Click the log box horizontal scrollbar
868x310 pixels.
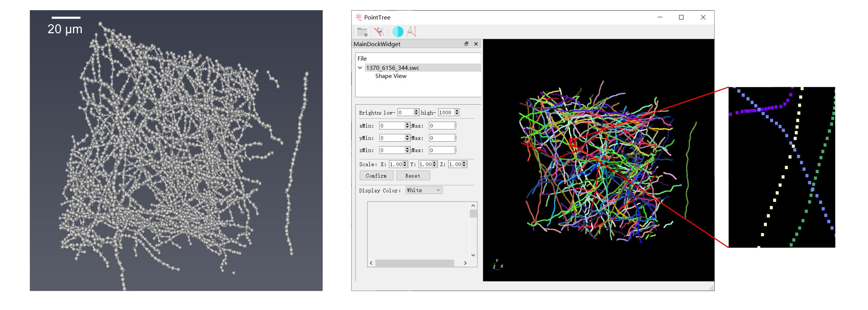pos(414,263)
